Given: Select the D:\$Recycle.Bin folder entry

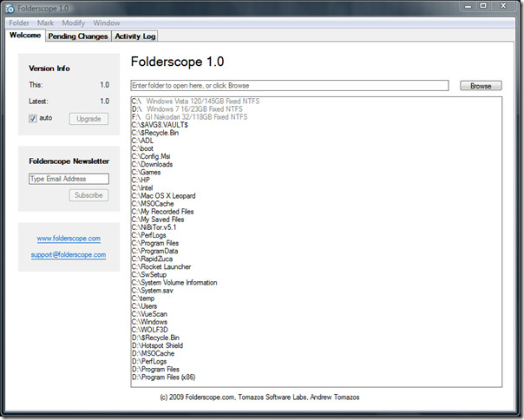Looking at the screenshot, I should 155,338.
